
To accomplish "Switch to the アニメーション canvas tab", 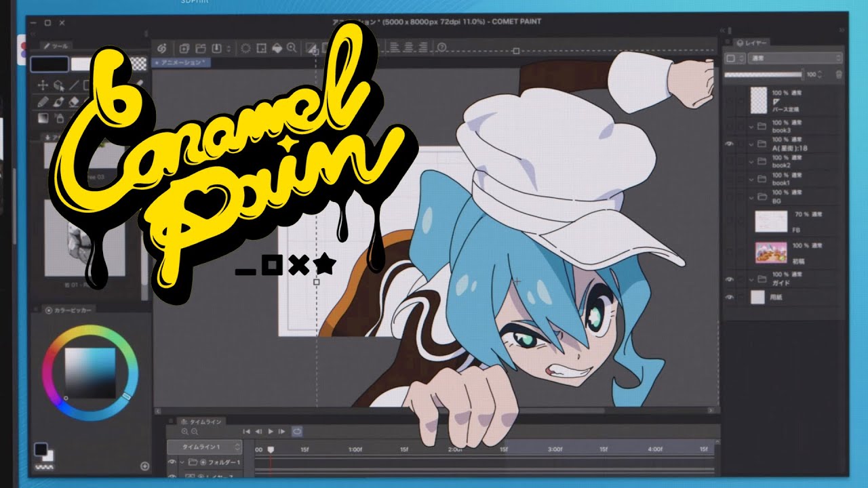I will pos(181,62).
